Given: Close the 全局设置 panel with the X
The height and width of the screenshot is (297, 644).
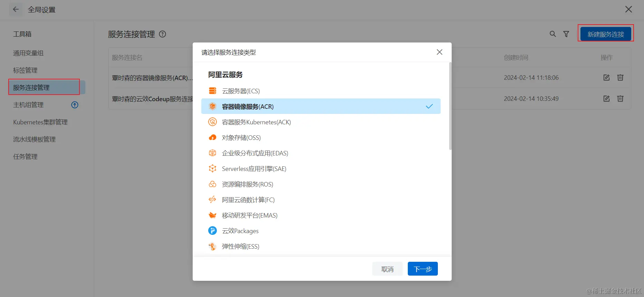Looking at the screenshot, I should [628, 9].
